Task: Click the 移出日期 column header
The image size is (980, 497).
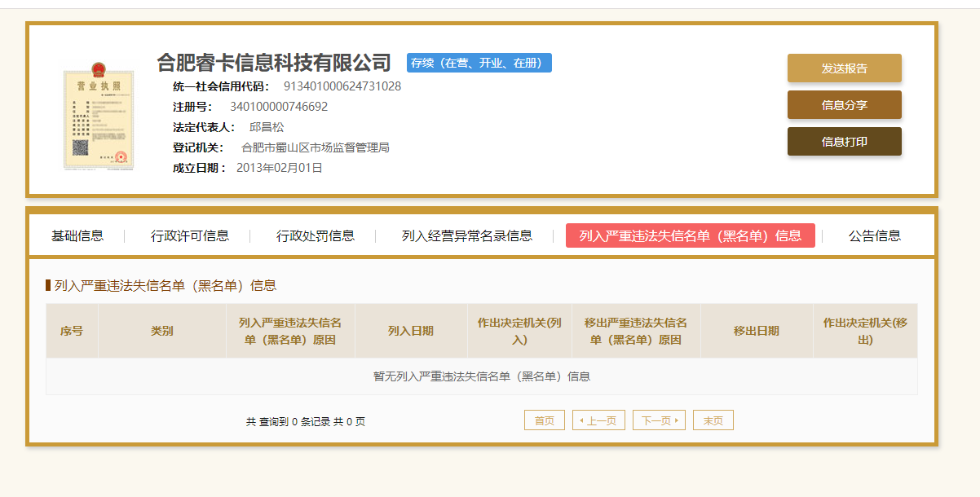Action: [x=757, y=331]
